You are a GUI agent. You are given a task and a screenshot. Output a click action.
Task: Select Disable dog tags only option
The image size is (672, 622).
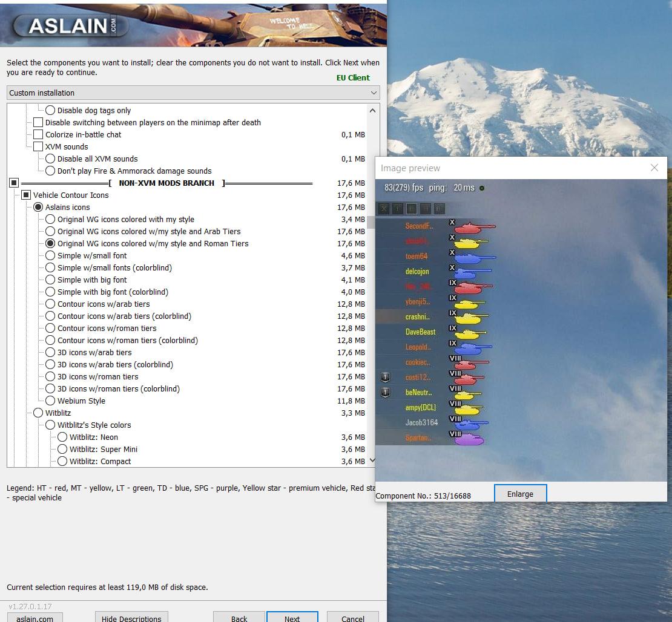coord(50,110)
